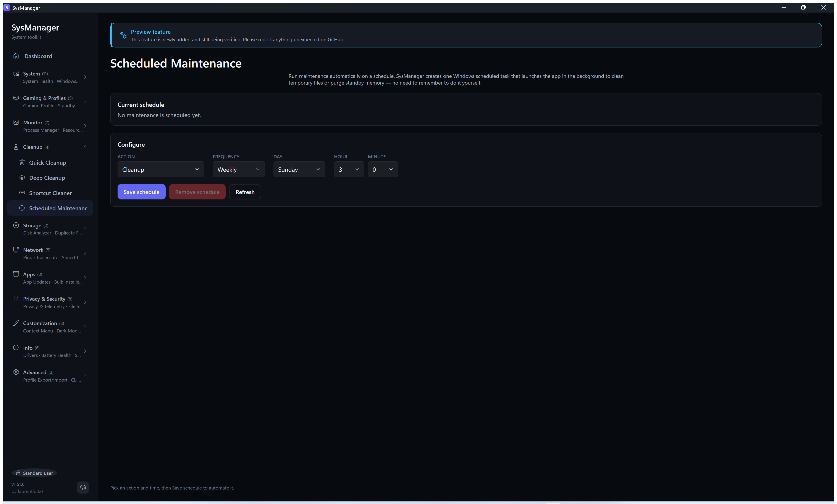Expand the Monitor section chevron

point(85,126)
